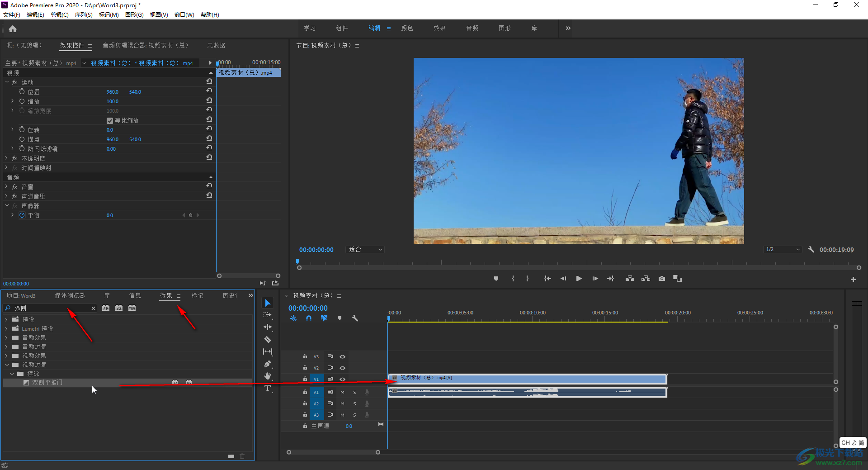
Task: Select the Track Select Forward tool
Action: [x=268, y=315]
